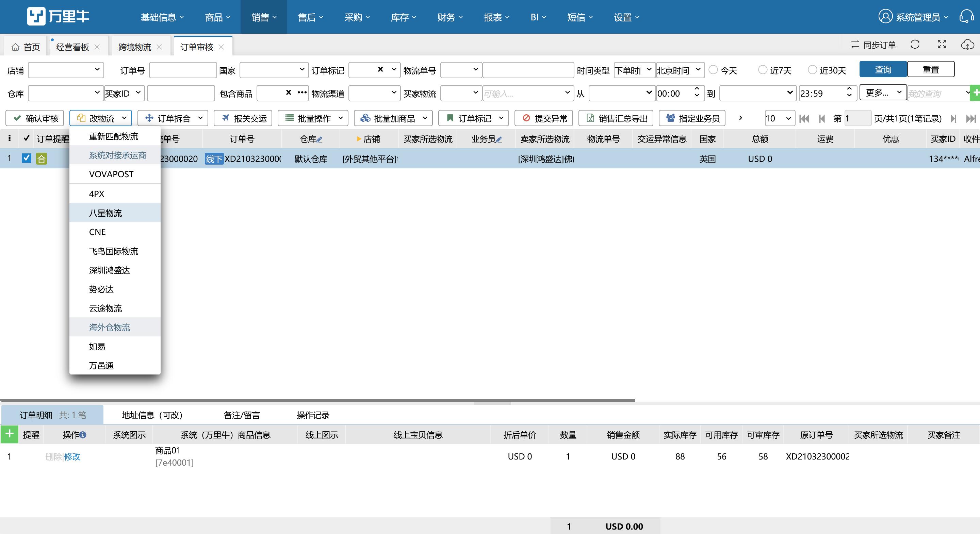The height and width of the screenshot is (534, 980).
Task: Close the 跨境物流 tab
Action: 159,47
